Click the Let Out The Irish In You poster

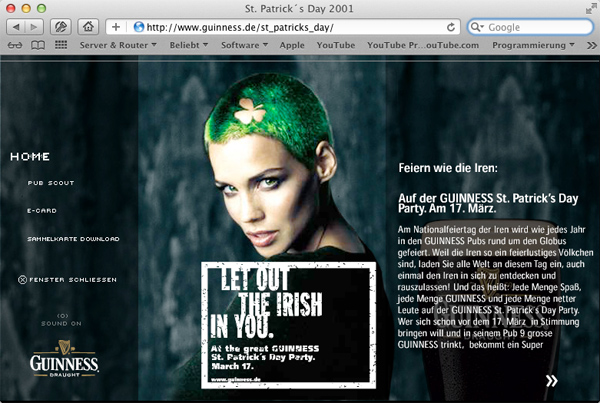click(289, 325)
